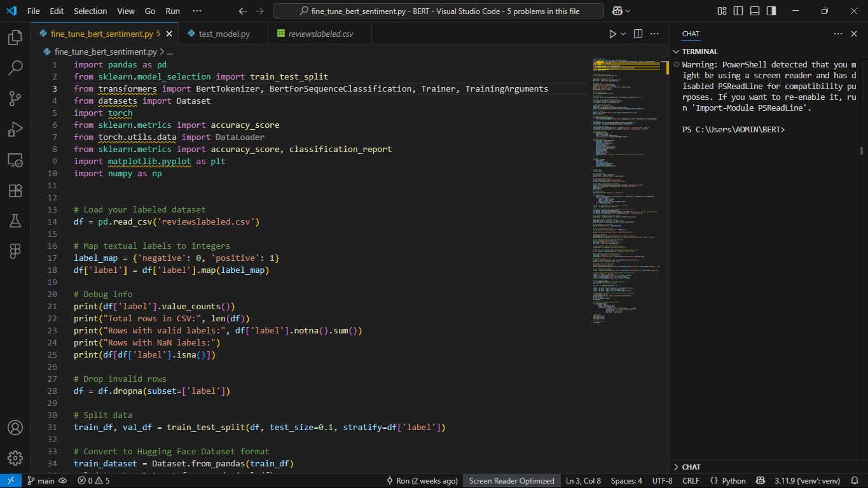Viewport: 868px width, 488px height.
Task: Open the Figma icon in activity bar
Action: pyautogui.click(x=15, y=251)
